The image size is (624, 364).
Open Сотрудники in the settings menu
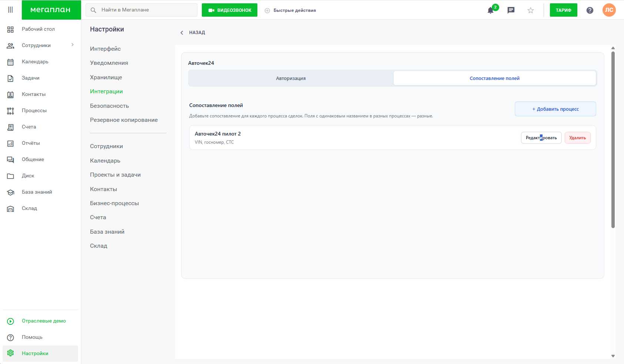pos(106,146)
